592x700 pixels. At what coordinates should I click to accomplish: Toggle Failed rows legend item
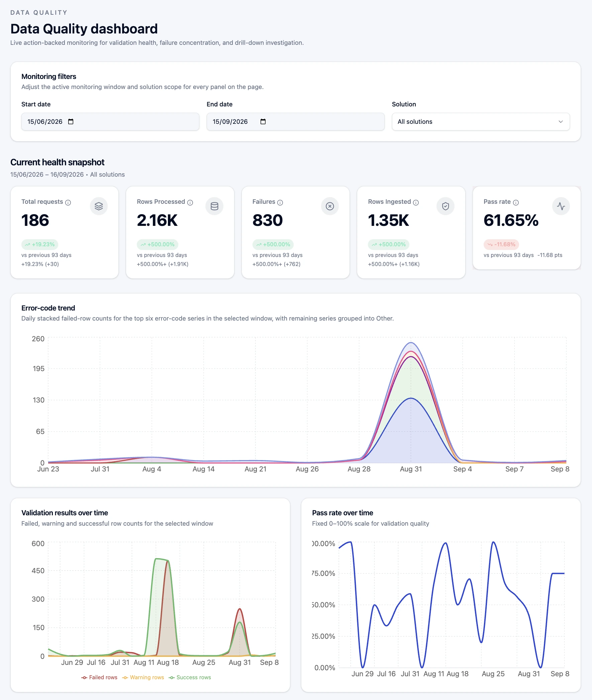[99, 678]
